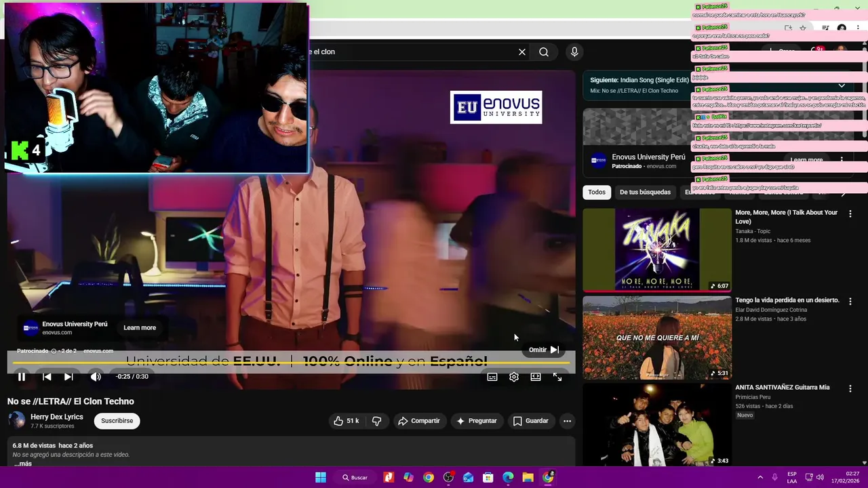This screenshot has width=868, height=488.
Task: Mute the video with the volume icon
Action: pyautogui.click(x=96, y=377)
